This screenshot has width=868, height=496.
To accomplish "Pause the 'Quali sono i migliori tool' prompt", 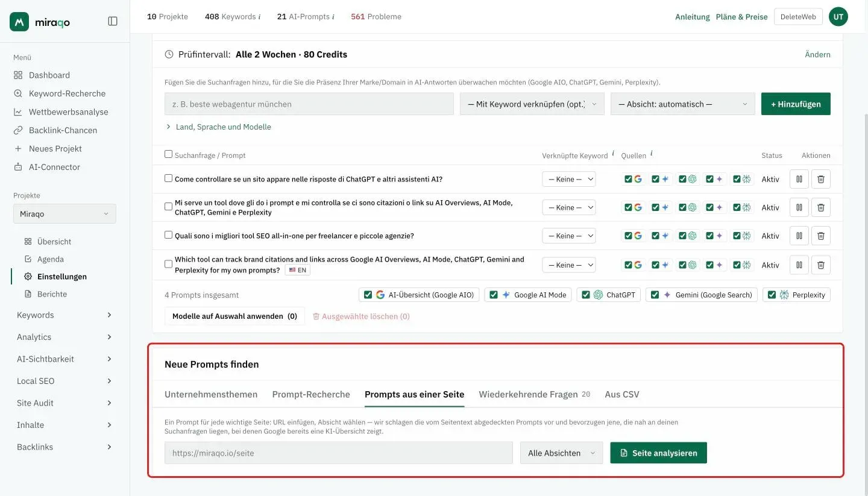I will click(799, 236).
